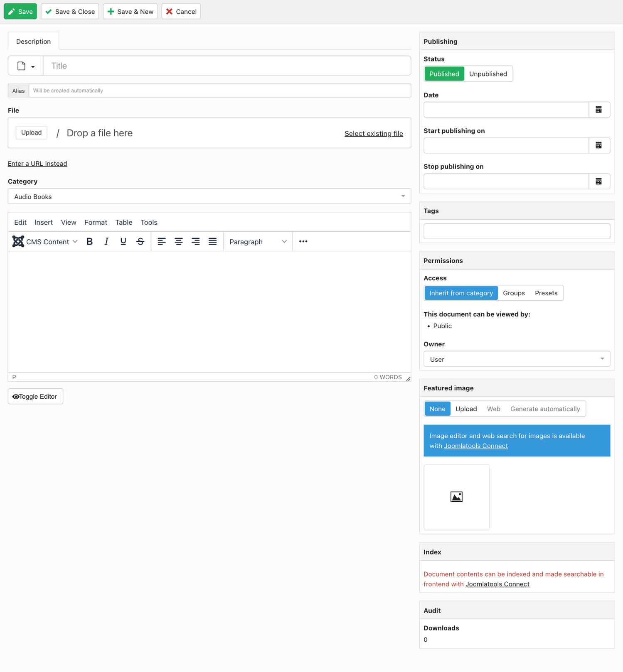Image resolution: width=623 pixels, height=672 pixels.
Task: Show more editor toolbar options
Action: 303,242
